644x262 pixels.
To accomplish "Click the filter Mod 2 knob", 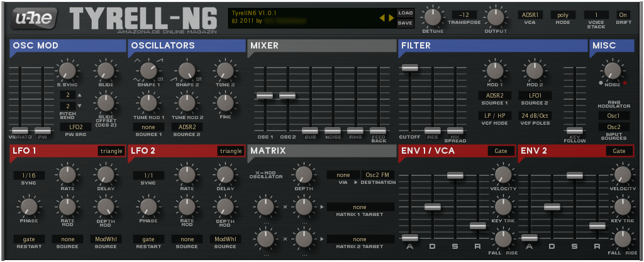I will tap(535, 71).
